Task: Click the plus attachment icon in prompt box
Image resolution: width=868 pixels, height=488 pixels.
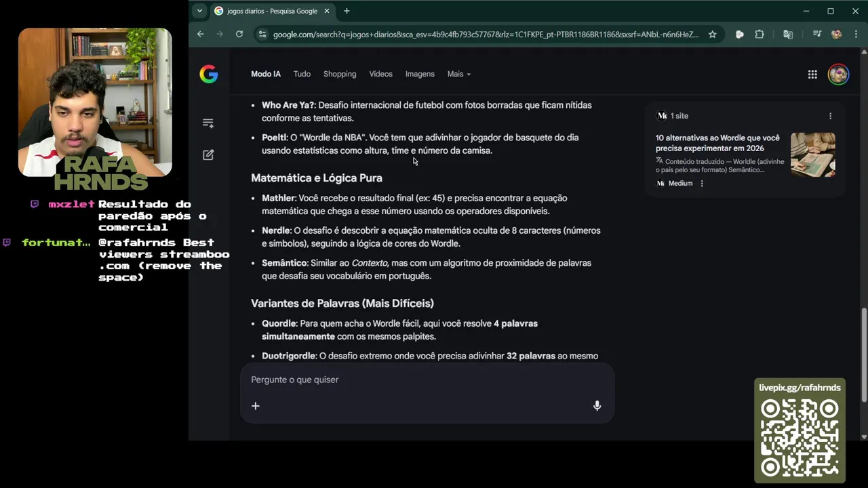Action: click(x=256, y=406)
